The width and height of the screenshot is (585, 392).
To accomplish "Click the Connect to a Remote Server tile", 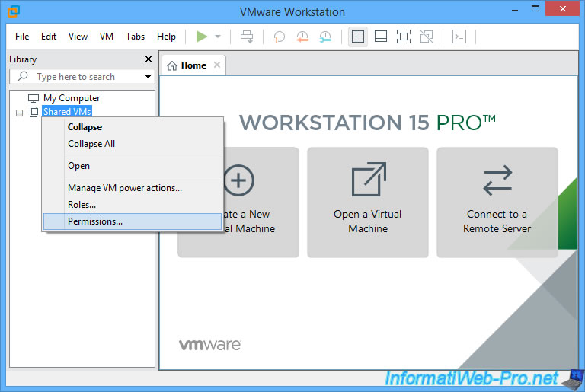I will [497, 202].
